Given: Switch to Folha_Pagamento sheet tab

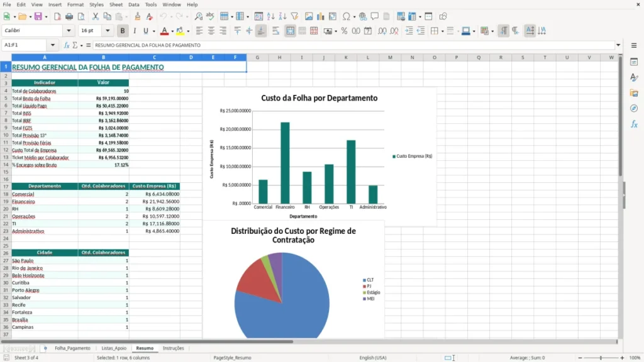Looking at the screenshot, I should (x=72, y=348).
